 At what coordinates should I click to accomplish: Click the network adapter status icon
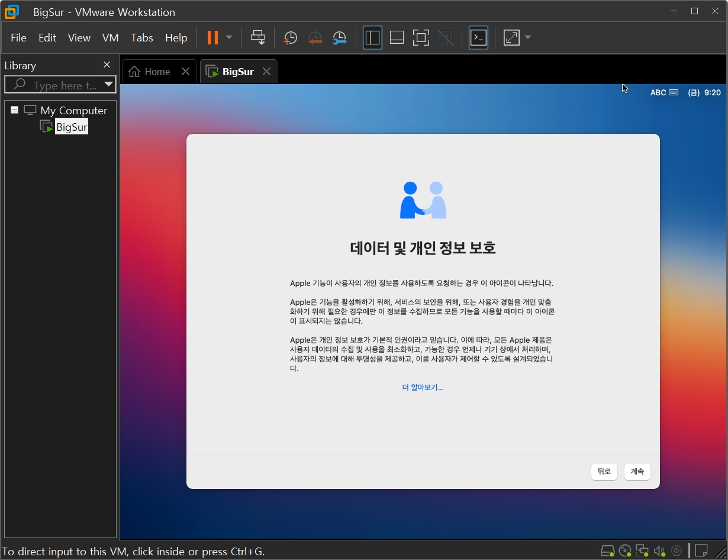pos(642,551)
